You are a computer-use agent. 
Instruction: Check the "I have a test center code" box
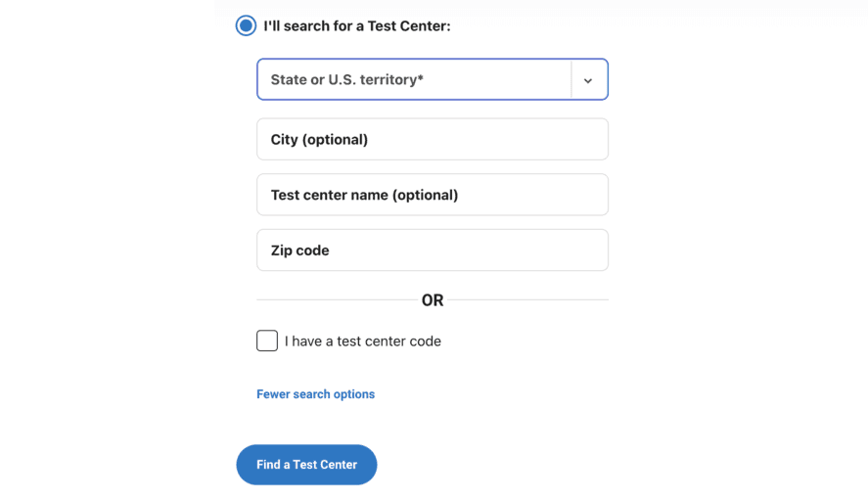267,341
